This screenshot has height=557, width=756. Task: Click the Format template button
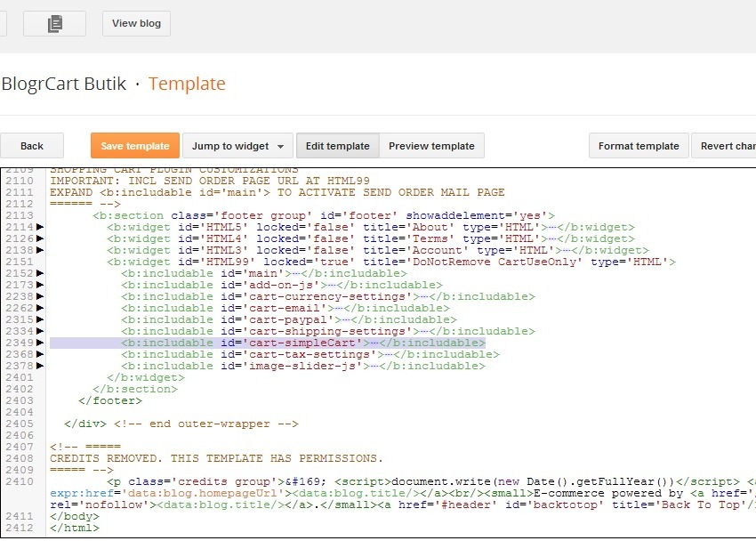(x=639, y=146)
